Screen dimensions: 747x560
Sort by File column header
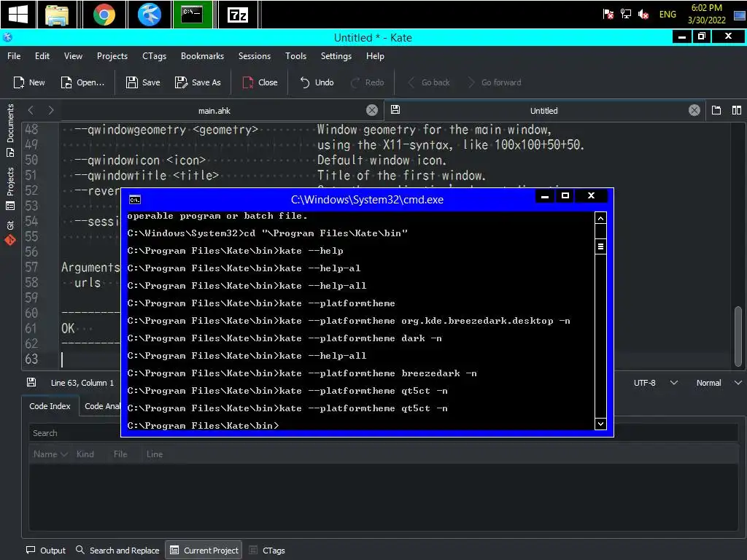tap(120, 454)
